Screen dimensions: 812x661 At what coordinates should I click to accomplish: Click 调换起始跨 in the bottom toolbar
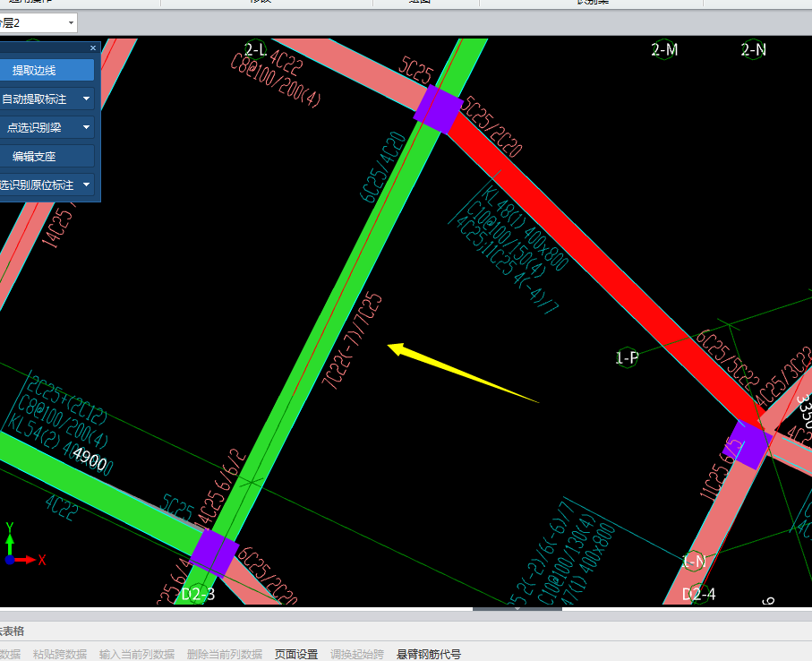(357, 654)
